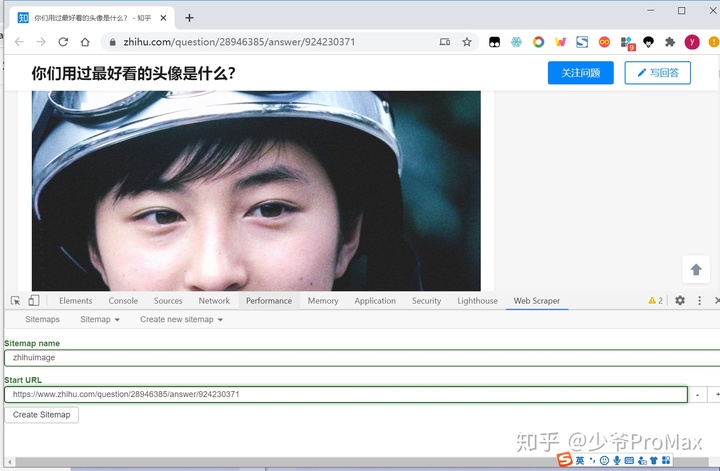Open the colorful ring extension icon

tap(539, 42)
